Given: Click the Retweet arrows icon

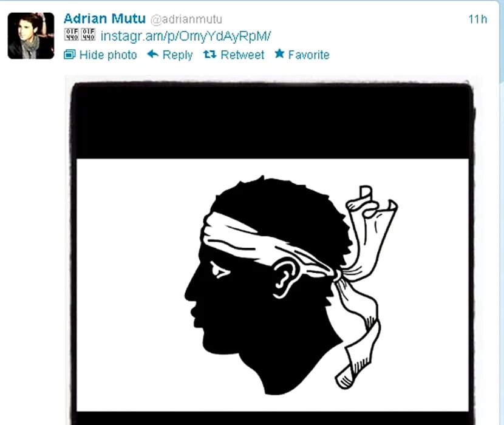Looking at the screenshot, I should coord(209,55).
